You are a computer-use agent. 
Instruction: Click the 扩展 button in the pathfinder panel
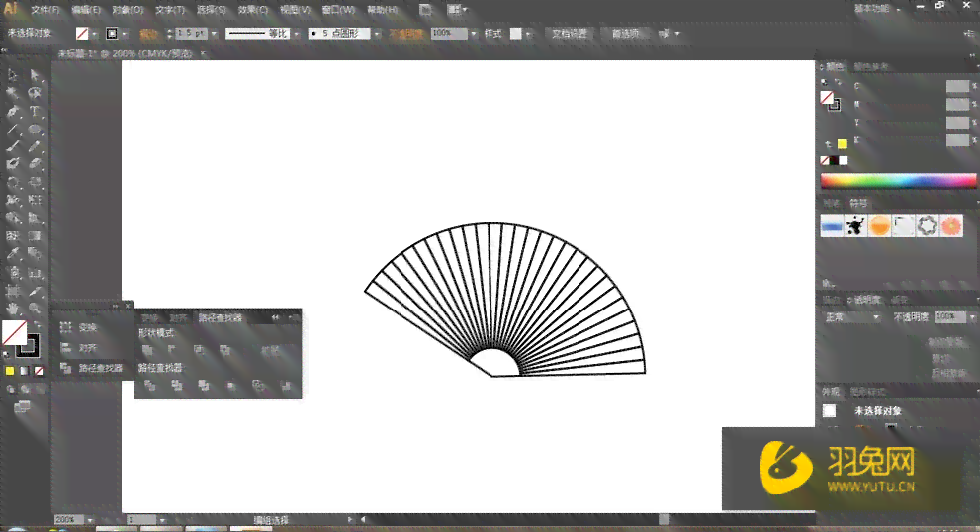[x=271, y=351]
